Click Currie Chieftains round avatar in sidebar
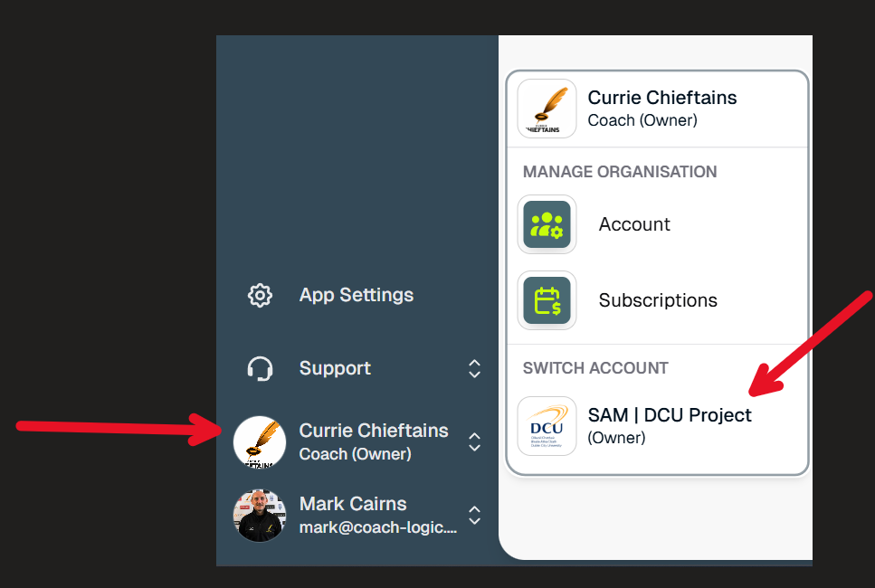Viewport: 875px width, 588px height. click(x=260, y=441)
